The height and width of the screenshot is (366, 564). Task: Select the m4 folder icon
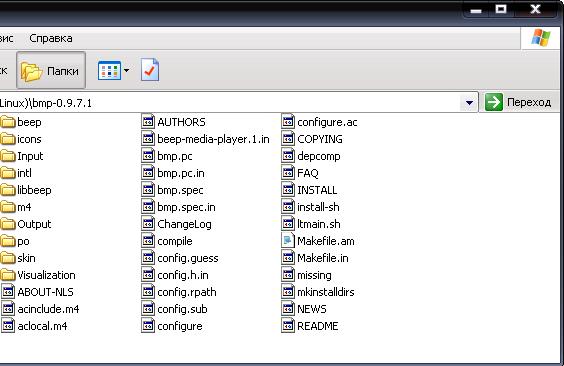(8, 207)
